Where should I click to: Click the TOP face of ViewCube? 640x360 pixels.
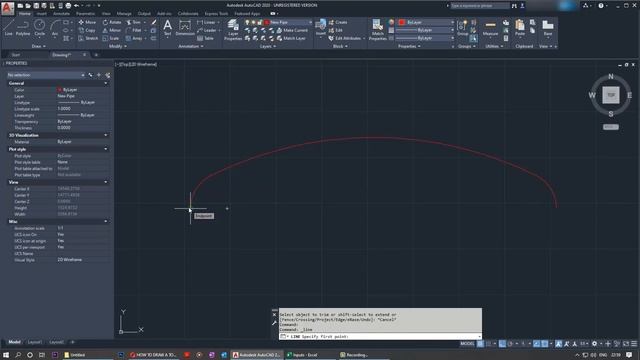pos(611,95)
